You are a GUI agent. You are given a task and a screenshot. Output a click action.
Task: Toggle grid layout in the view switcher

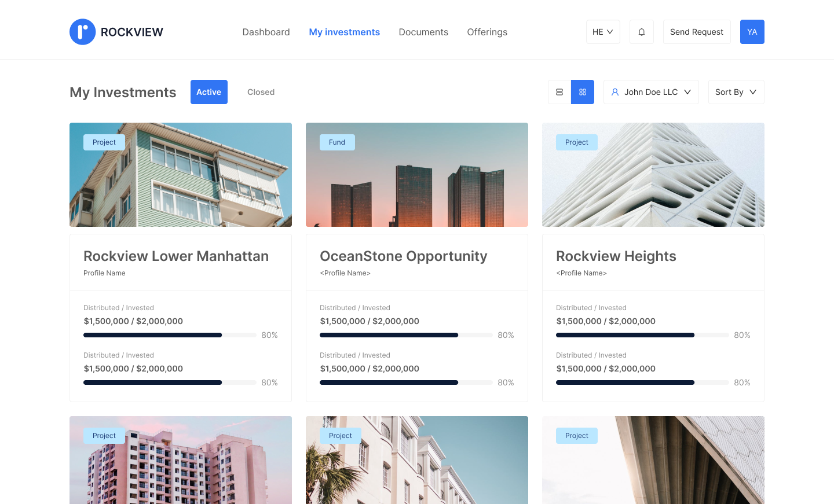(x=582, y=91)
